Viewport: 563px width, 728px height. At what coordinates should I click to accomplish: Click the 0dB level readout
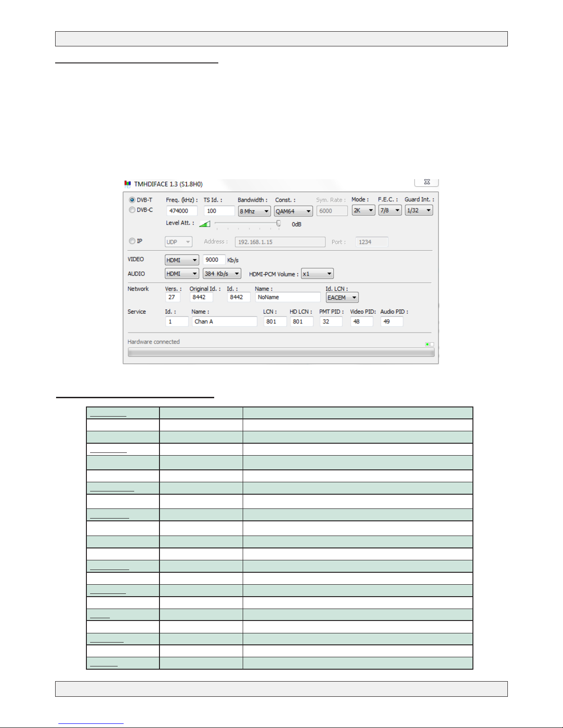click(296, 225)
